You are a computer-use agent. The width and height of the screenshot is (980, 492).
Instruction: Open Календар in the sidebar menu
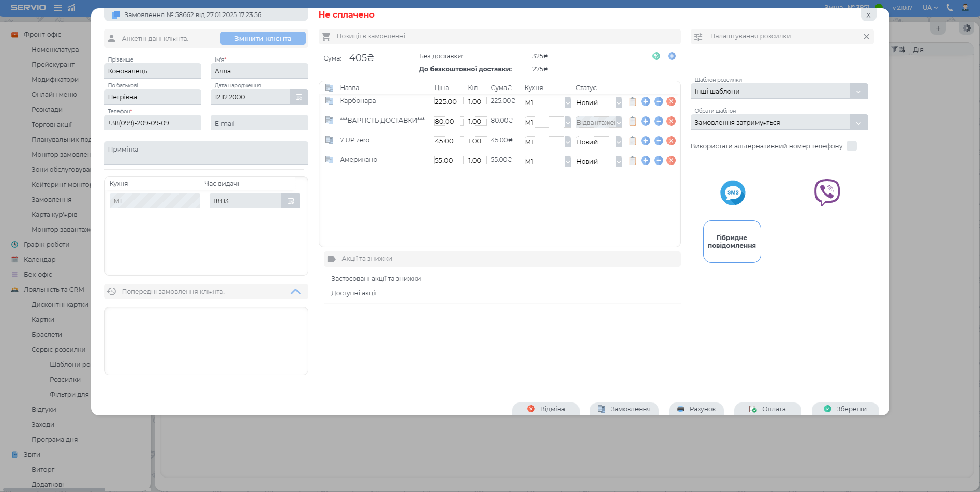[x=39, y=260]
